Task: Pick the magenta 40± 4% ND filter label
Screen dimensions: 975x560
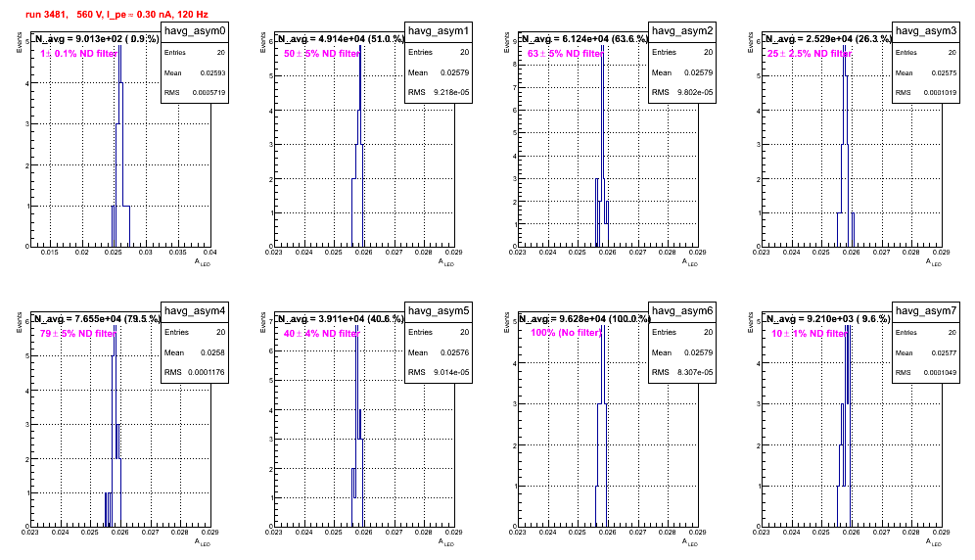Action: pos(322,334)
